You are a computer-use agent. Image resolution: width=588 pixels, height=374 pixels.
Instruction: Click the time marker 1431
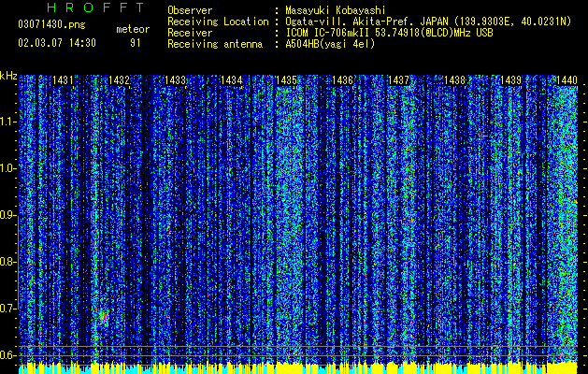tap(63, 80)
